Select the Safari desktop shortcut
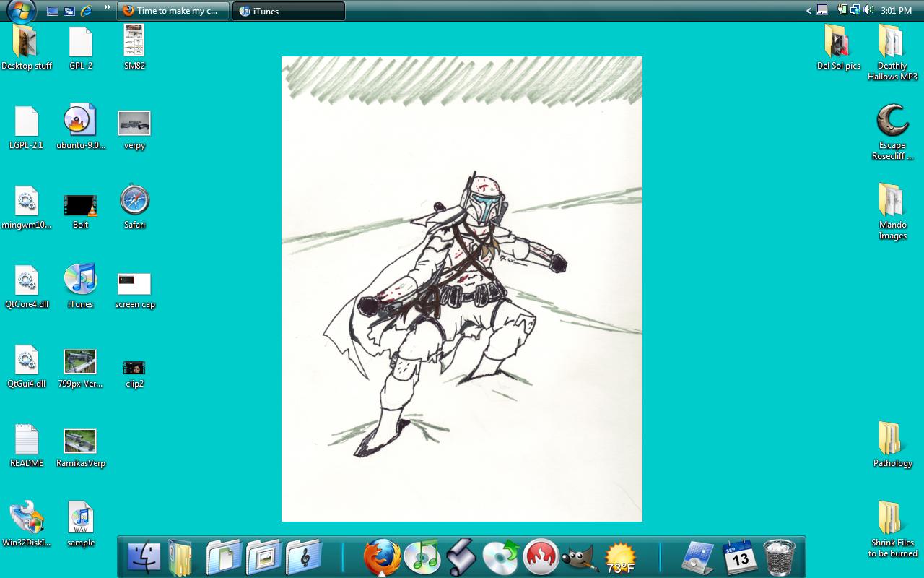The height and width of the screenshot is (578, 924). 134,207
